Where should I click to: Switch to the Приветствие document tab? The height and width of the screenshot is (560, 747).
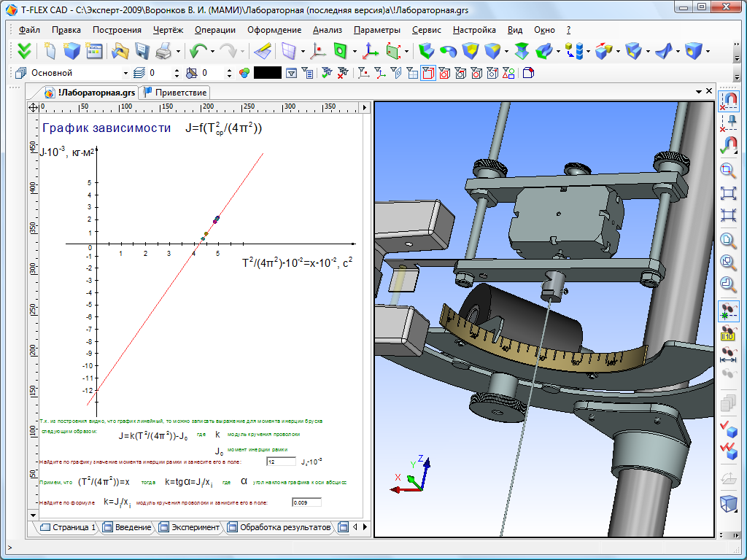click(x=176, y=92)
